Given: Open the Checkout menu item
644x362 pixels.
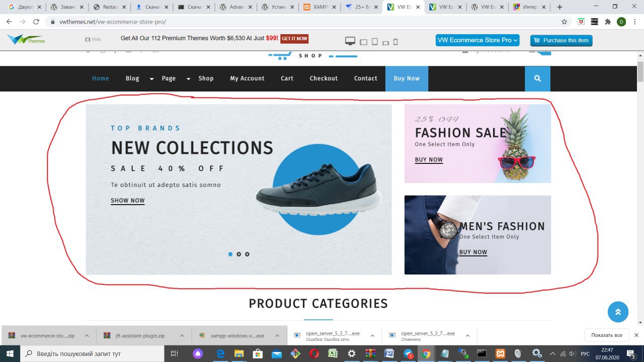Looking at the screenshot, I should coord(324,78).
